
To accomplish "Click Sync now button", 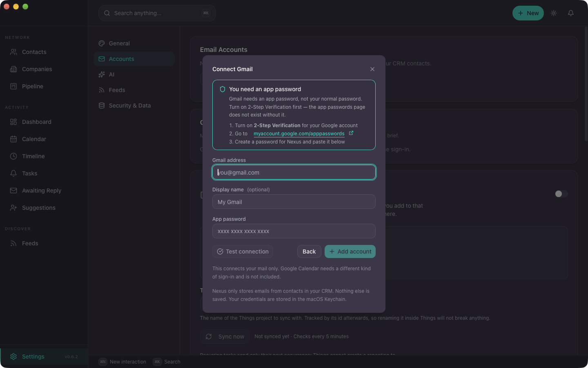I will point(225,337).
